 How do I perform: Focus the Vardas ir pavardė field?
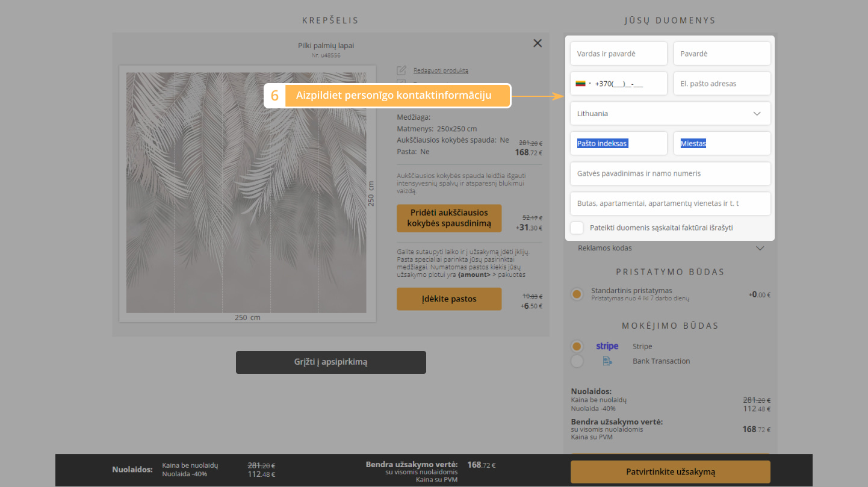618,54
